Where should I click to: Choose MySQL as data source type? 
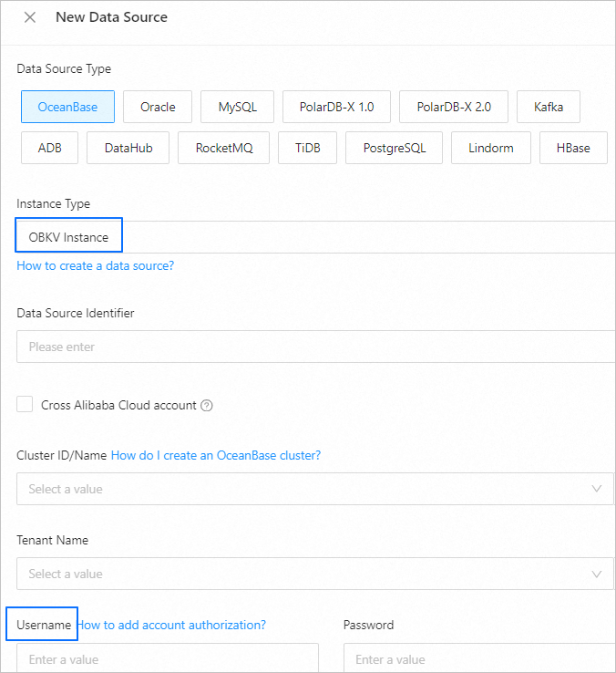pos(237,107)
